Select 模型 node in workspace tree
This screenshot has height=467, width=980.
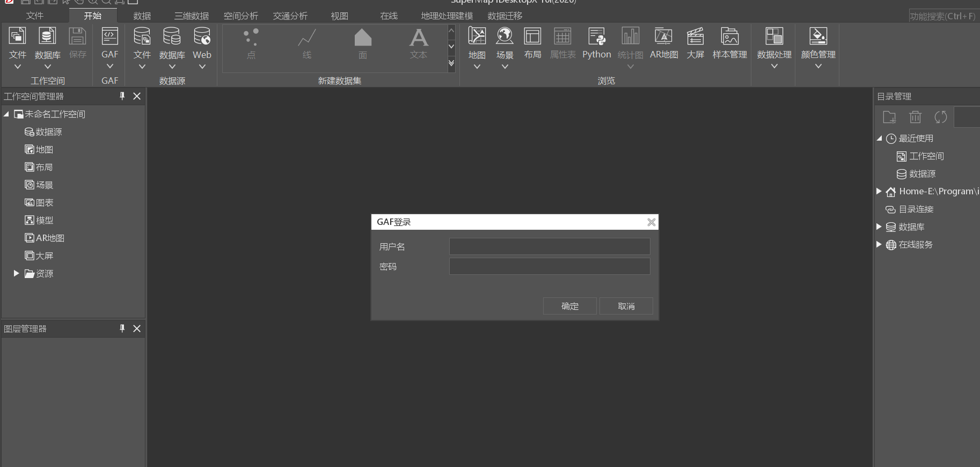[39, 221]
